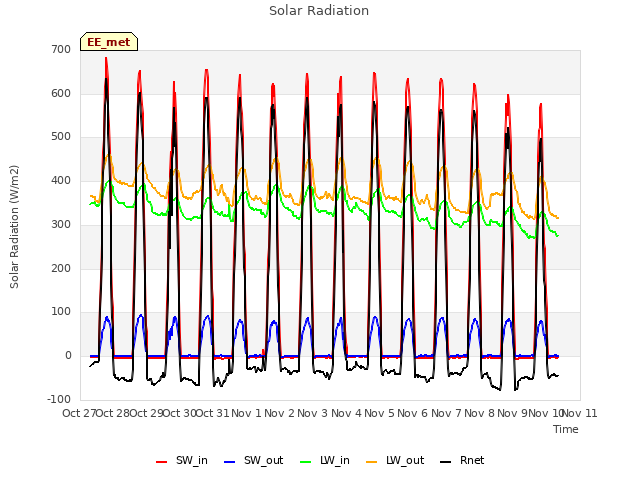Click the Nov 5 x-axis date label
Image resolution: width=640 pixels, height=480 pixels.
[x=379, y=413]
